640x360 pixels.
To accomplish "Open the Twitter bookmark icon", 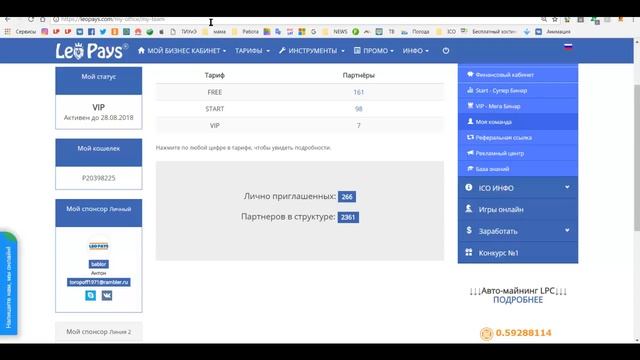I will click(x=103, y=31).
